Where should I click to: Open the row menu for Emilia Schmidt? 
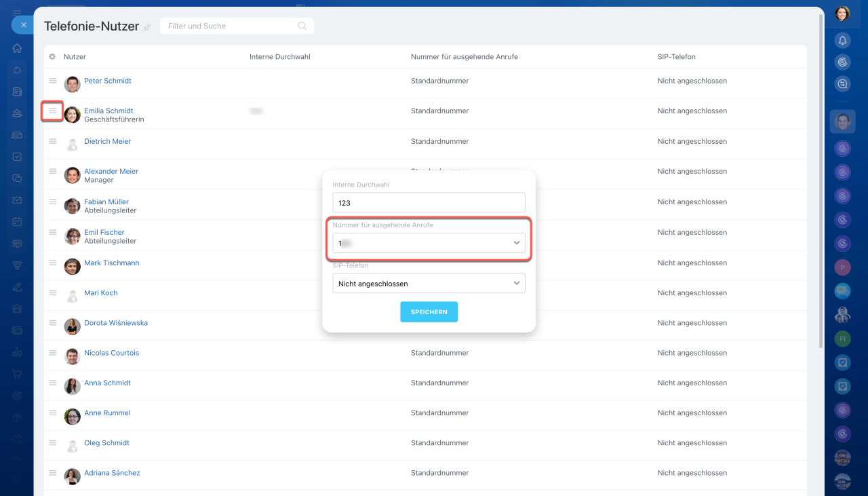52,111
